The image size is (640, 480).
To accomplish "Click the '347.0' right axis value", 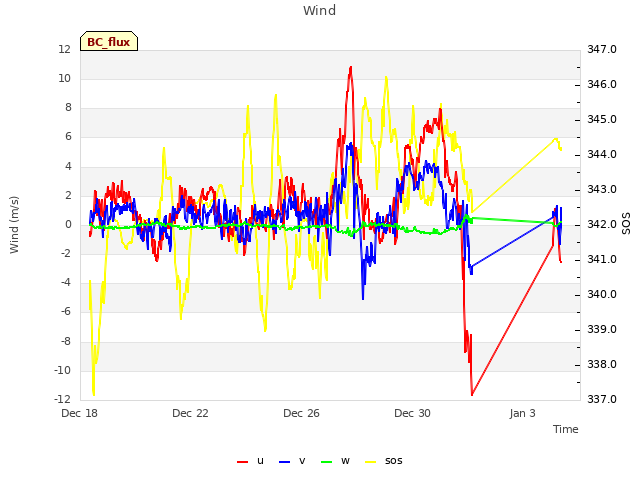I will tap(602, 49).
